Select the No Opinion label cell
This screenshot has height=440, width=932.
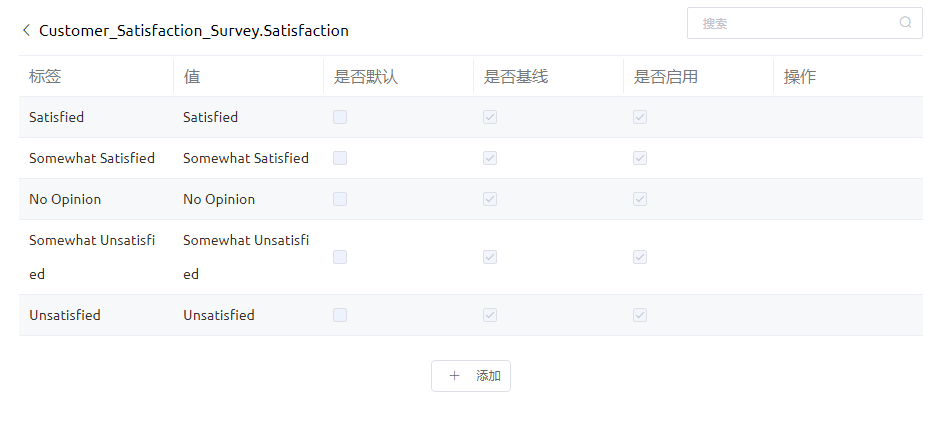pyautogui.click(x=96, y=199)
